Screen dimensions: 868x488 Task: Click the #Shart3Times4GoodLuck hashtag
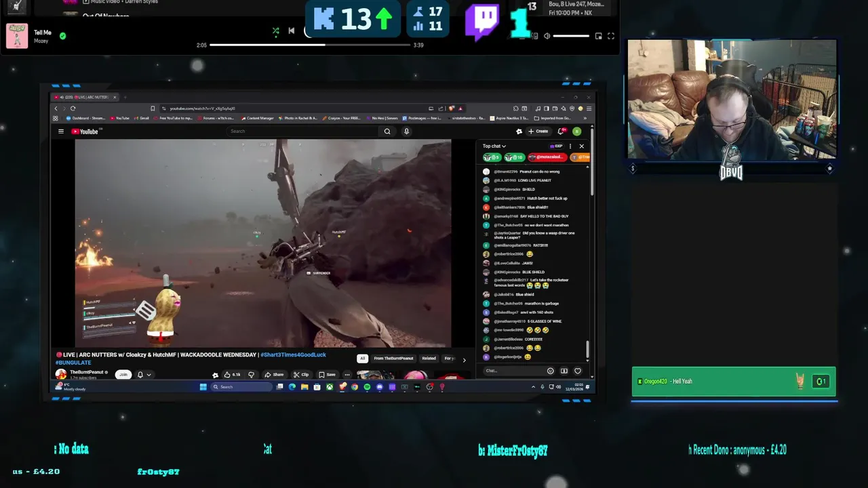[x=293, y=354]
